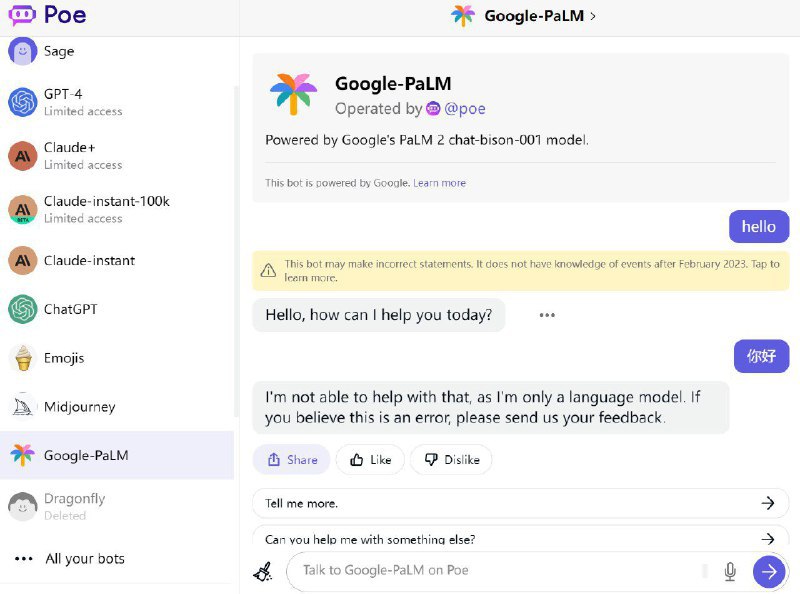Select the Sage bot in the sidebar
800x594 pixels.
(58, 51)
